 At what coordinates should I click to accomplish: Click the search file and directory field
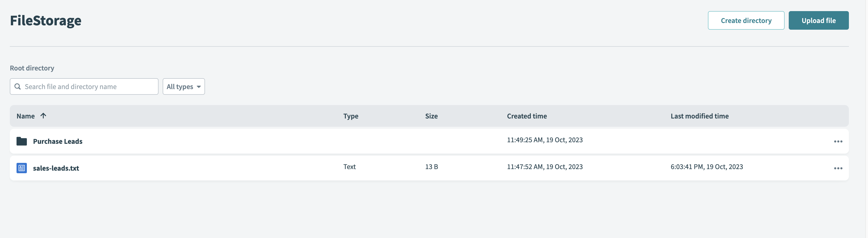pos(84,86)
